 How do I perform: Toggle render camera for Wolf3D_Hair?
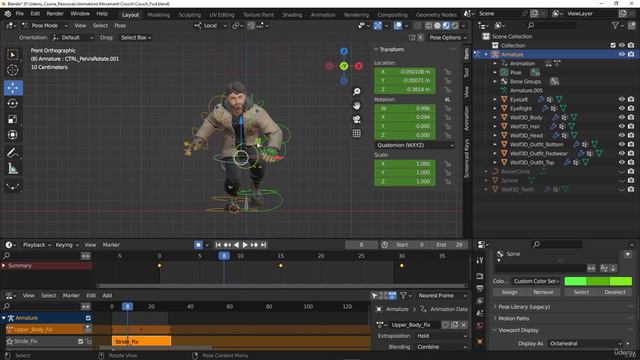click(x=631, y=126)
